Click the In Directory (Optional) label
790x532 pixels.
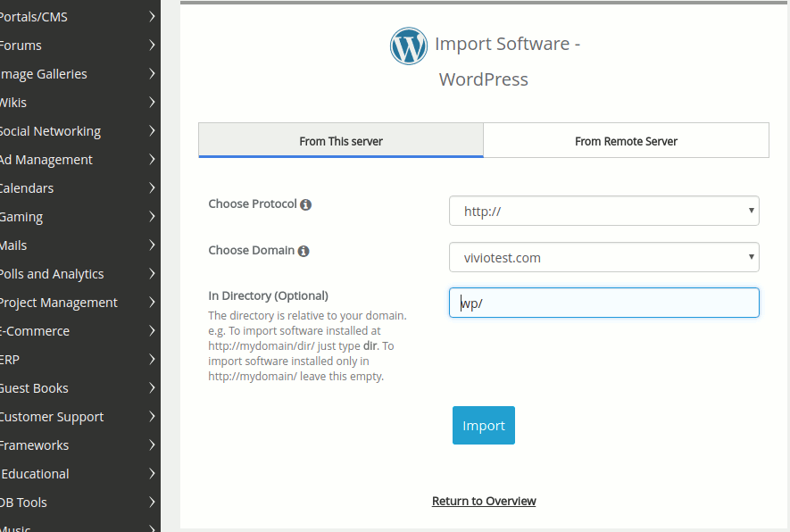point(268,295)
